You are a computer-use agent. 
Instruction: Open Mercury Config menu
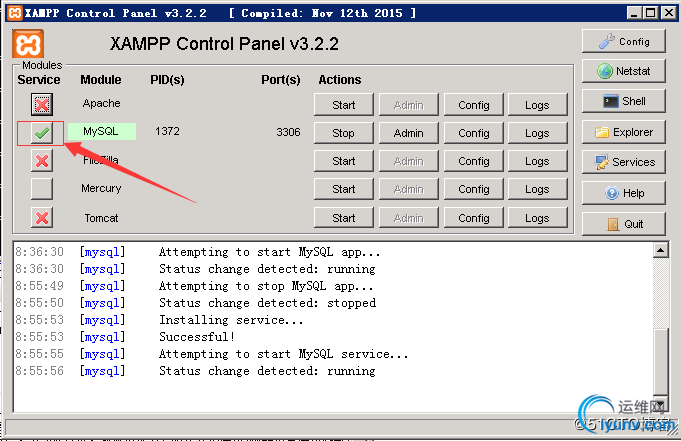pos(474,189)
